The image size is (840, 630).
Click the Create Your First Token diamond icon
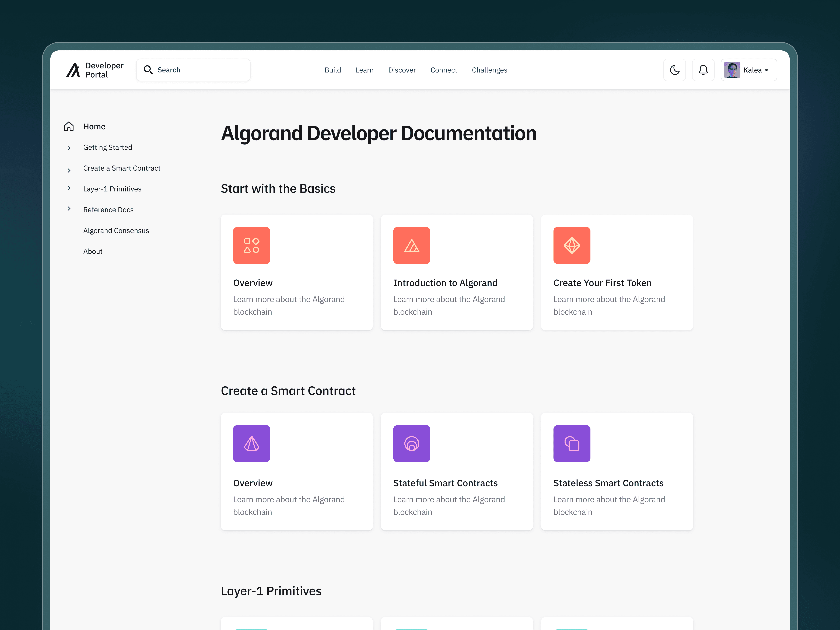point(572,245)
